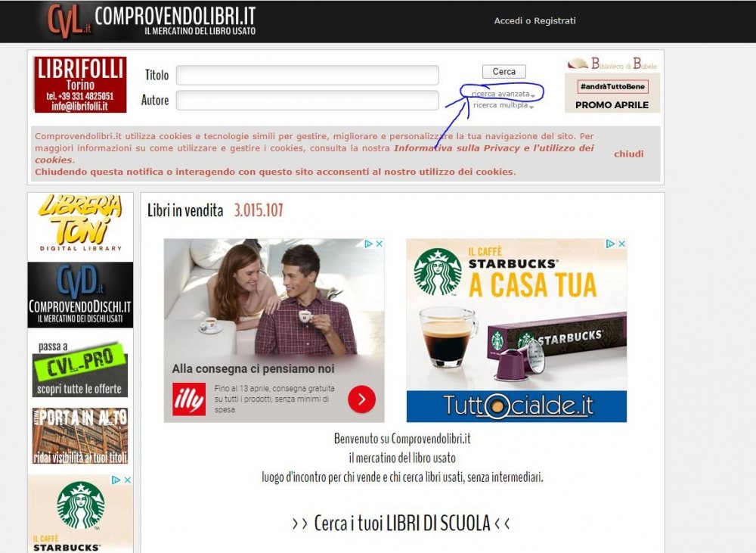Open the Cerca i tuoi LIBRI DI SCUOLA link
Viewport: 756px width, 553px height.
(401, 523)
